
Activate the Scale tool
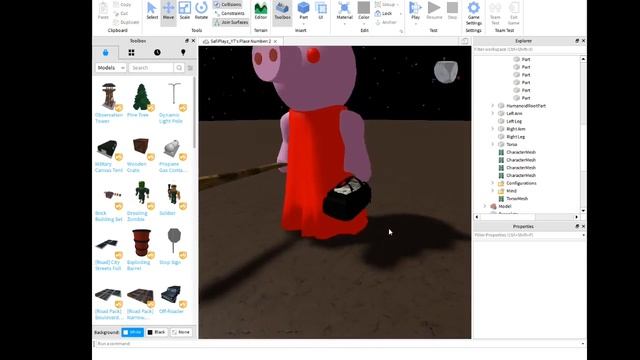184,11
